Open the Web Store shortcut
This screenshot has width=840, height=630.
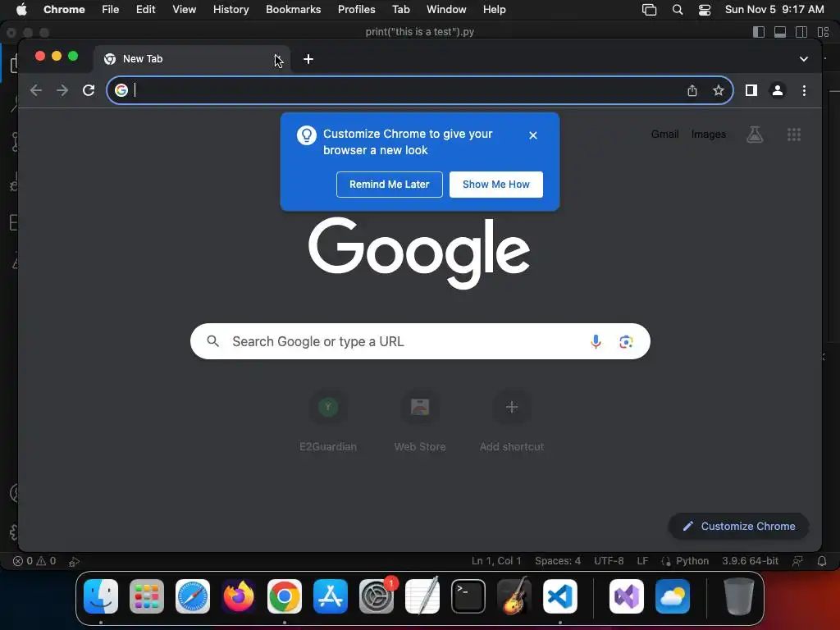coord(420,421)
